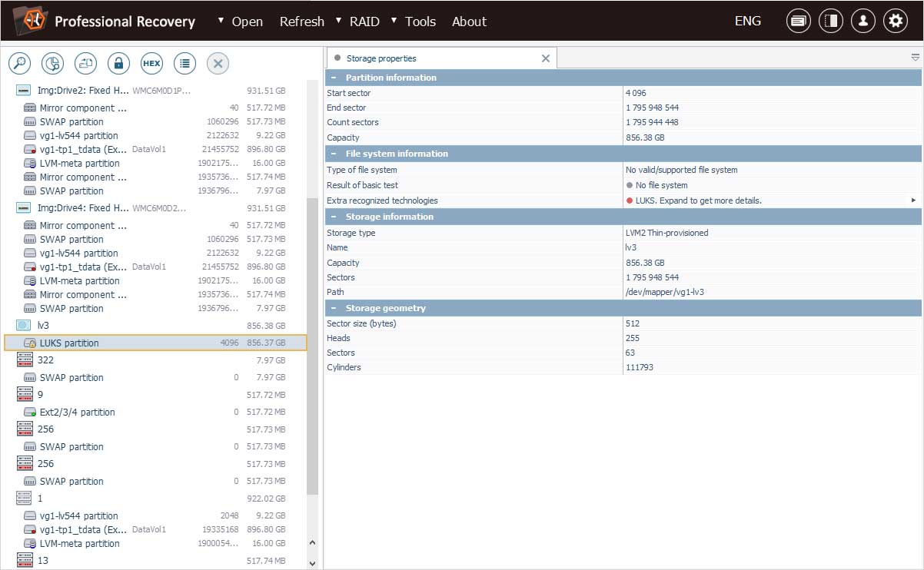The height and width of the screenshot is (570, 924).
Task: Expand the LUKS recognized technologies arrow
Action: click(x=913, y=200)
